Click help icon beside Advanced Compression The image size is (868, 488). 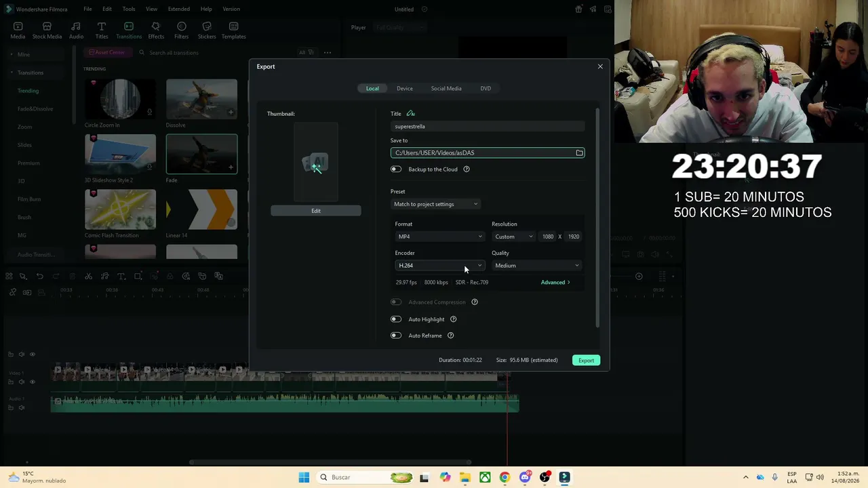pyautogui.click(x=475, y=302)
